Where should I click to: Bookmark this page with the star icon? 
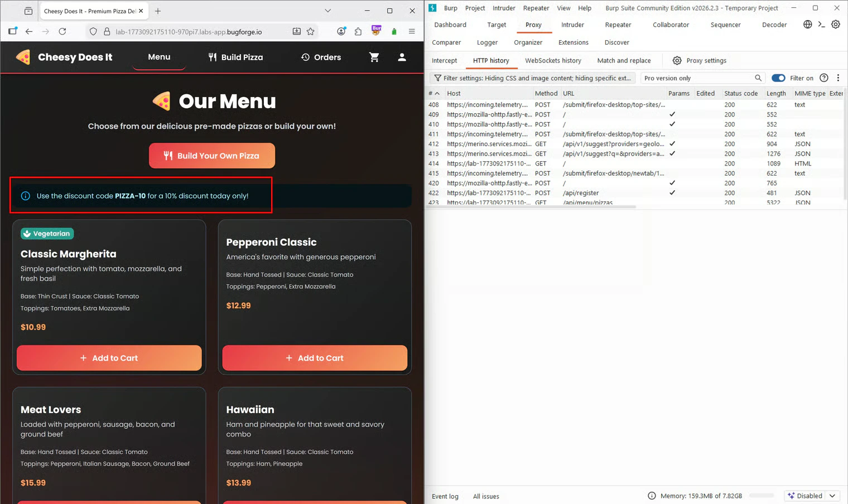click(311, 32)
